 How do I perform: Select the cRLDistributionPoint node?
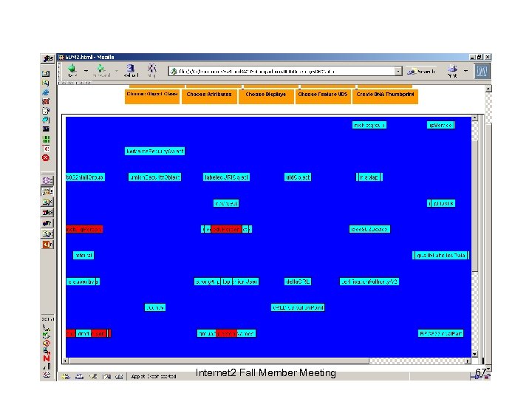coord(298,307)
